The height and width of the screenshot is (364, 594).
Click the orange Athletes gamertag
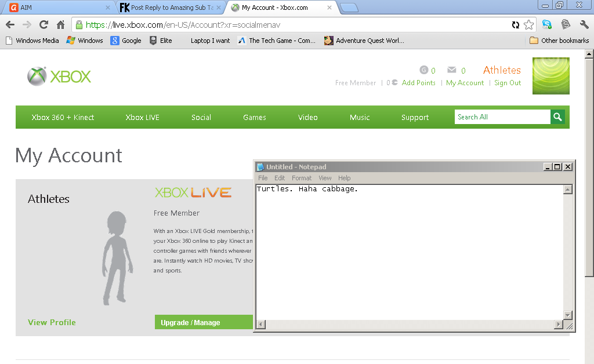[x=502, y=70]
